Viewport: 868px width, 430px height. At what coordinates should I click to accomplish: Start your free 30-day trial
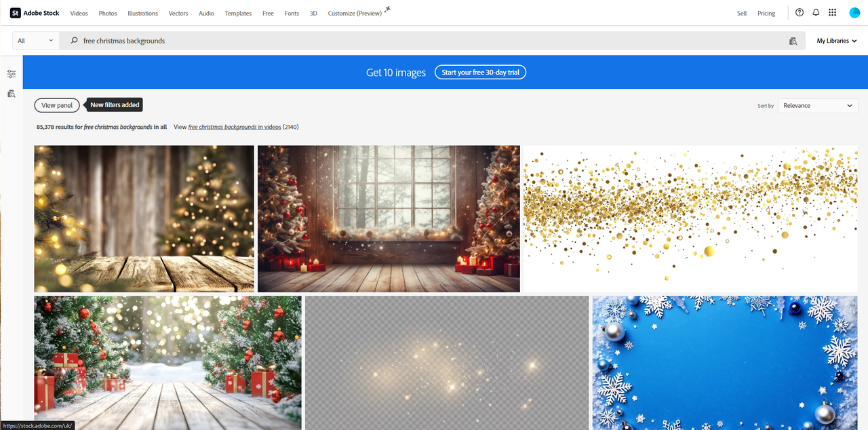click(480, 72)
